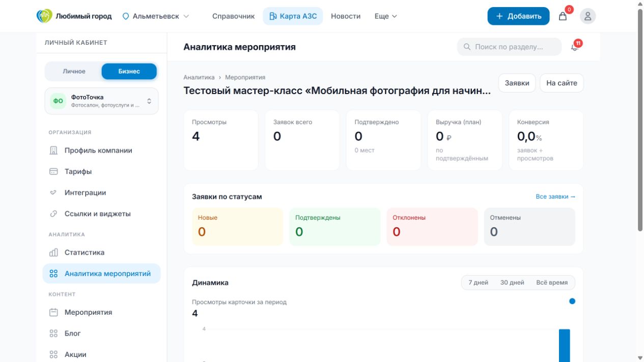Open Статистика in sidebar

101,252
